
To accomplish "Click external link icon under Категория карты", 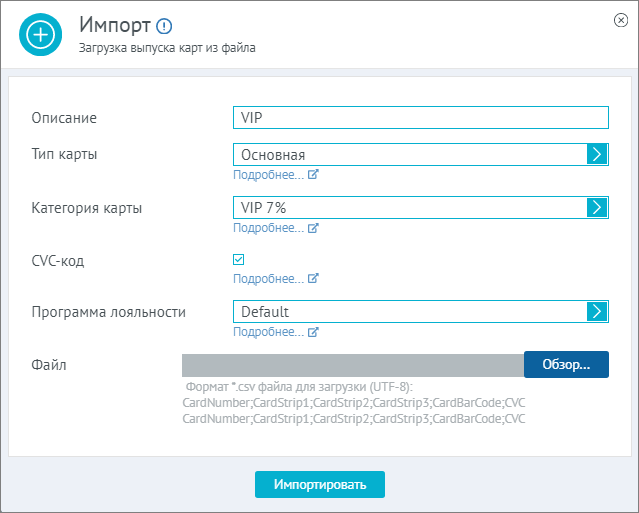I will pyautogui.click(x=313, y=228).
